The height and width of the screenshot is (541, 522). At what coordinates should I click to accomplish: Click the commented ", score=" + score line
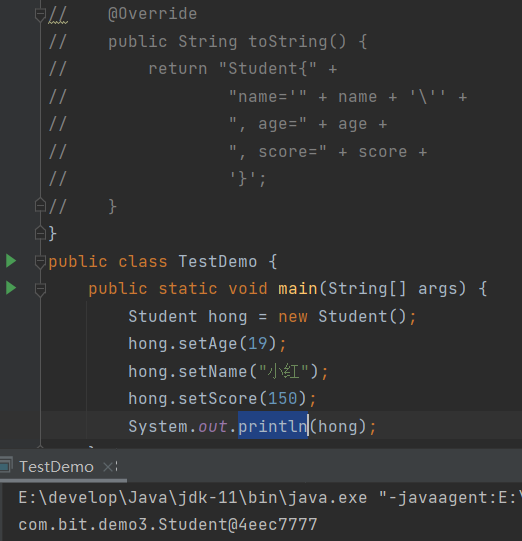(x=328, y=152)
